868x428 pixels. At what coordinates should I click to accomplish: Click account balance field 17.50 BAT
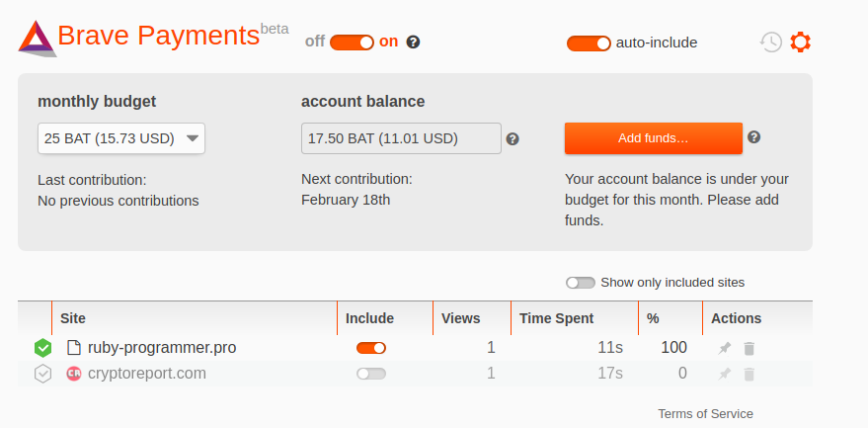click(401, 138)
